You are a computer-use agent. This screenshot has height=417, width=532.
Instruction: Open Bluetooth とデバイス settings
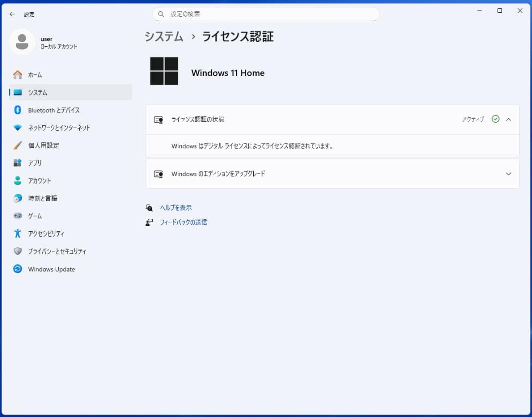[x=54, y=110]
